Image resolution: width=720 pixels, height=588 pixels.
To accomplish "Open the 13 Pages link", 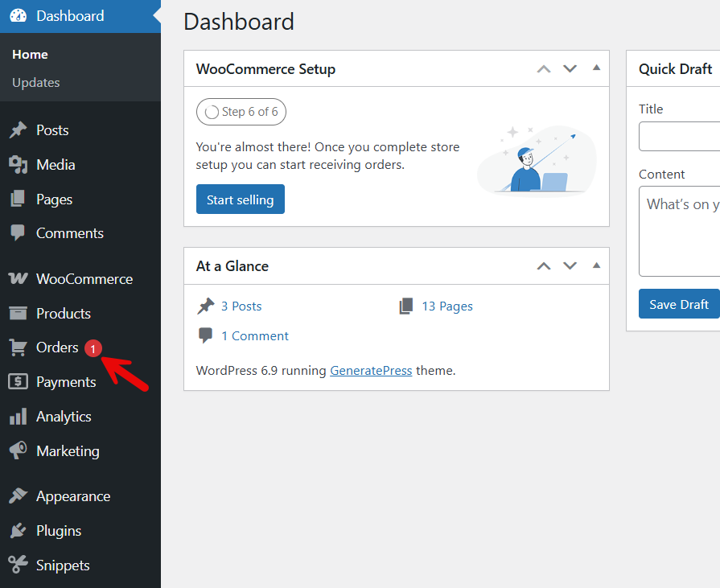I will coord(446,306).
